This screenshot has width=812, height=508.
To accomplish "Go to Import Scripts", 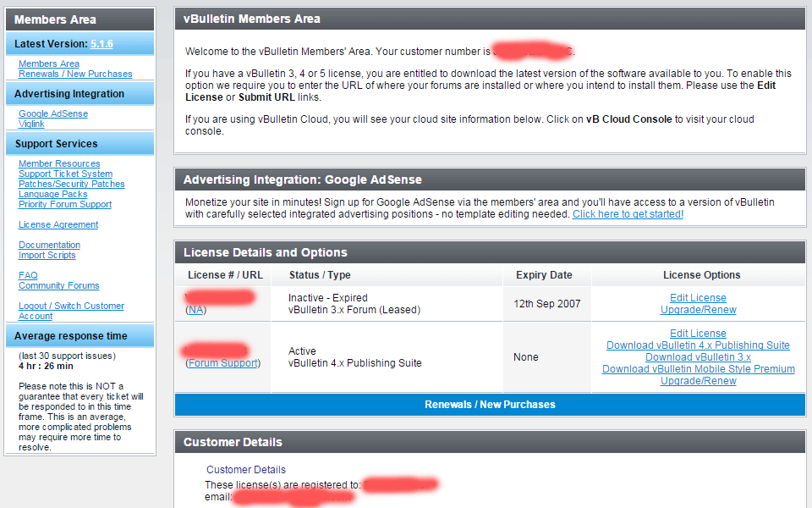I will pyautogui.click(x=47, y=255).
